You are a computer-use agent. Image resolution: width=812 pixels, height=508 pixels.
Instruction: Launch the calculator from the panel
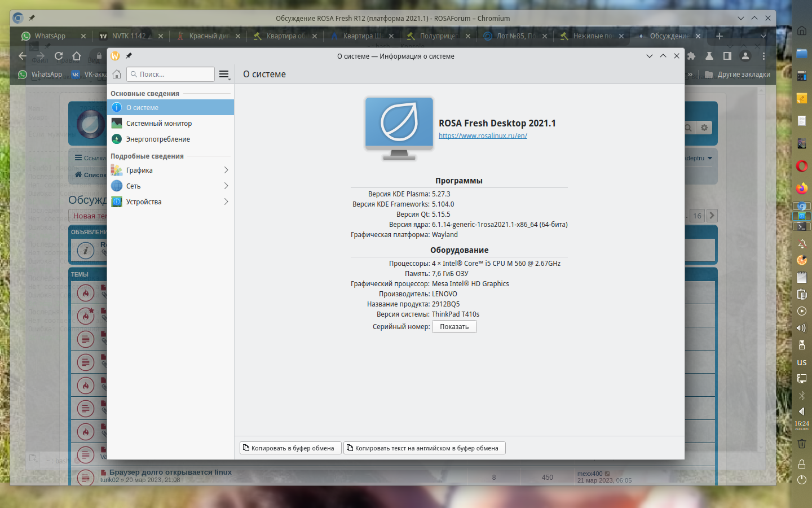pos(802,76)
